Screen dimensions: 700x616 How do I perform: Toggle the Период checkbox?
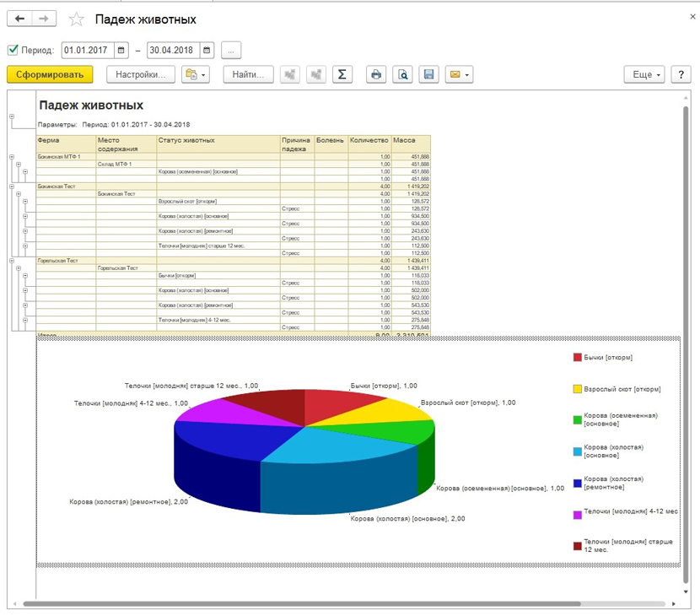point(13,50)
